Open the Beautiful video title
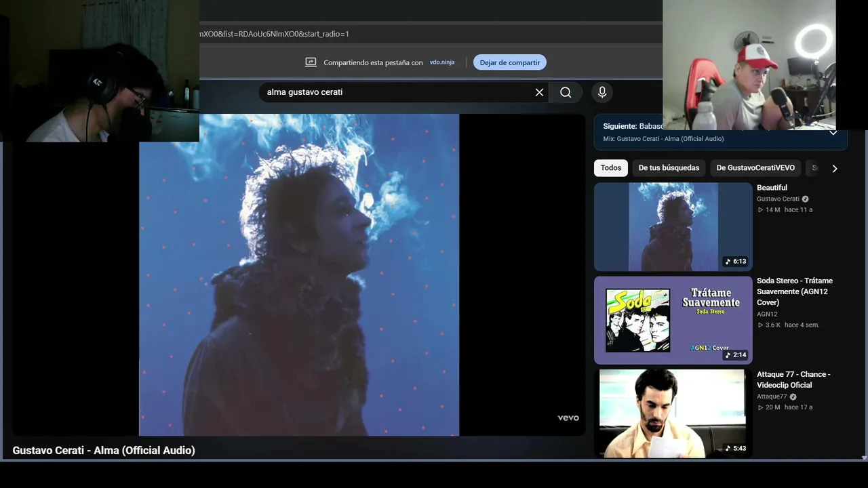Viewport: 868px width, 488px height. (x=772, y=188)
